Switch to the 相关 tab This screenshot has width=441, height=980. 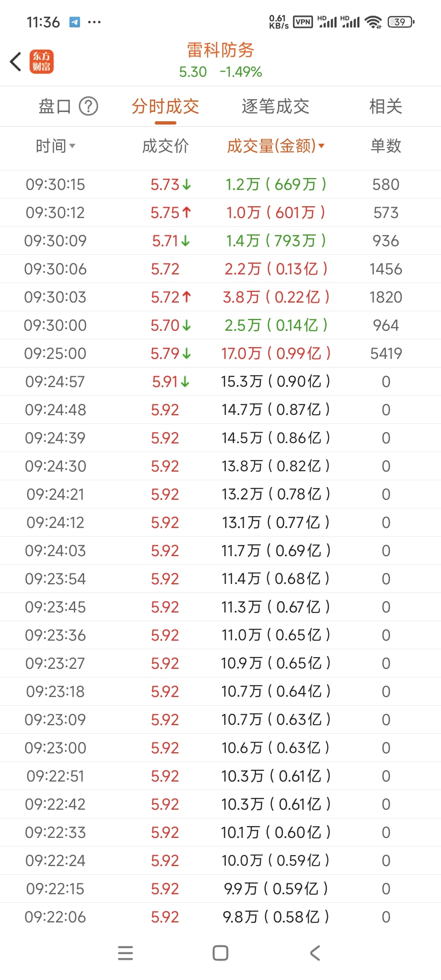386,107
